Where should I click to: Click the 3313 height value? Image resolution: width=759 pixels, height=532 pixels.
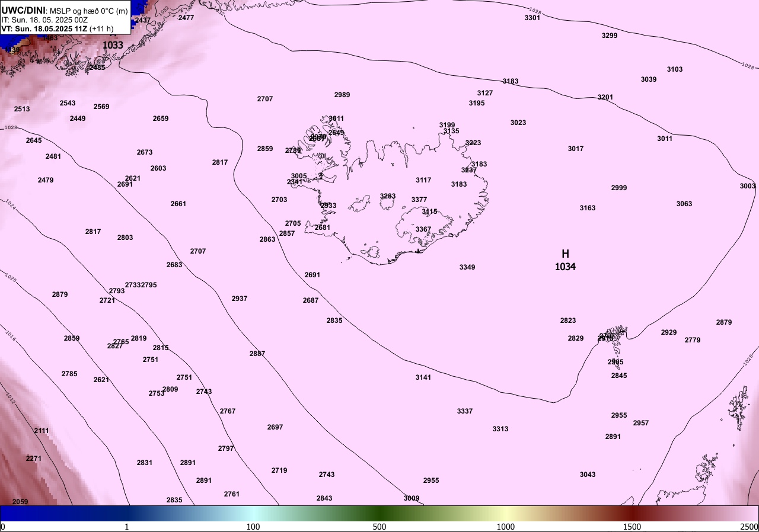(x=500, y=429)
